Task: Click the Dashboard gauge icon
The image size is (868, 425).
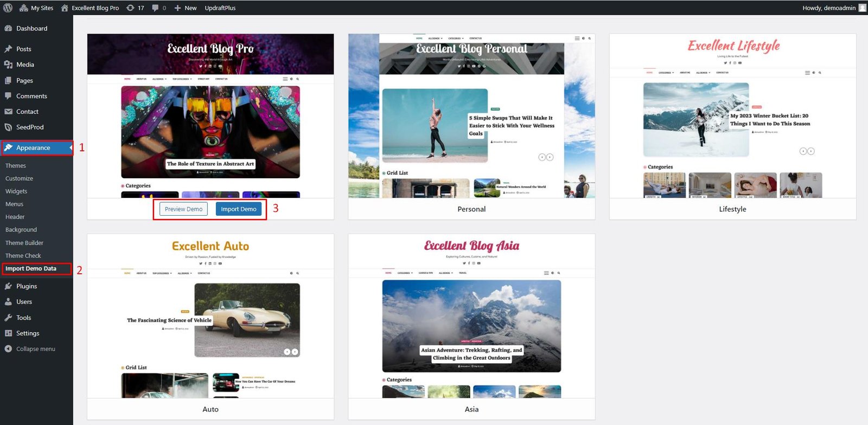Action: tap(8, 28)
